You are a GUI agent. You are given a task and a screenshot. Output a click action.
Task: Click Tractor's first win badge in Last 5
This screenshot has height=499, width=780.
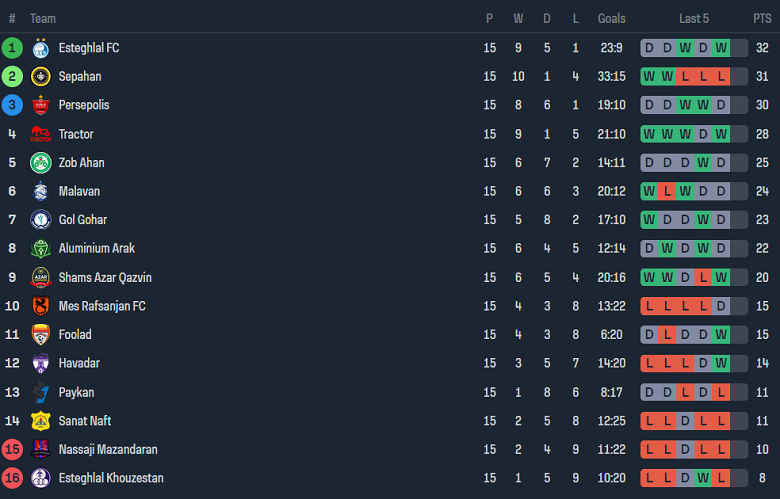point(649,134)
